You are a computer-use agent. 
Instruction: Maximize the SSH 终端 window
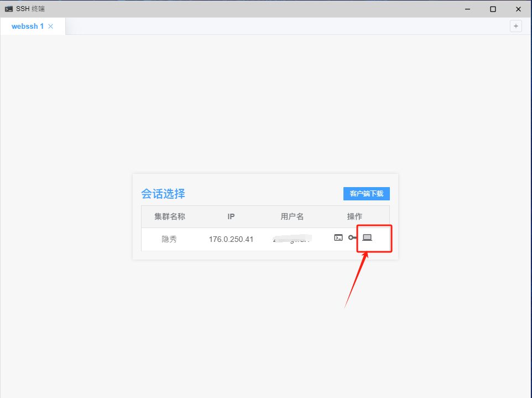click(493, 9)
